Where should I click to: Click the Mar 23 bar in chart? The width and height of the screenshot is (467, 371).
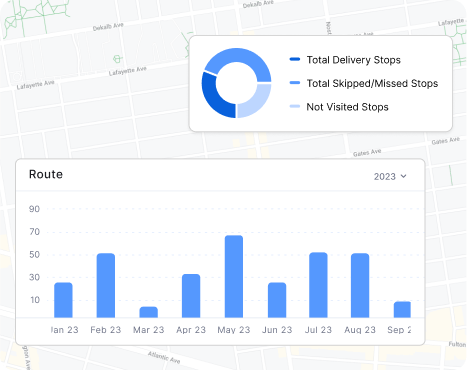click(148, 312)
